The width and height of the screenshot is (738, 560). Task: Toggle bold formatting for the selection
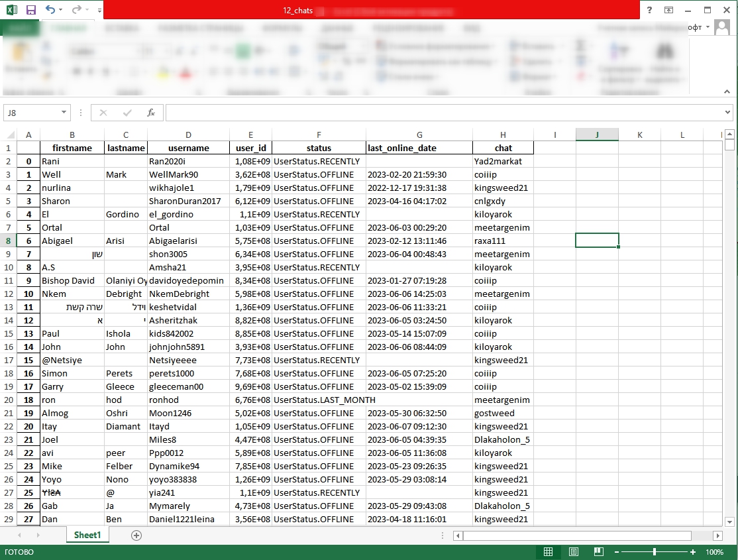pos(76,70)
